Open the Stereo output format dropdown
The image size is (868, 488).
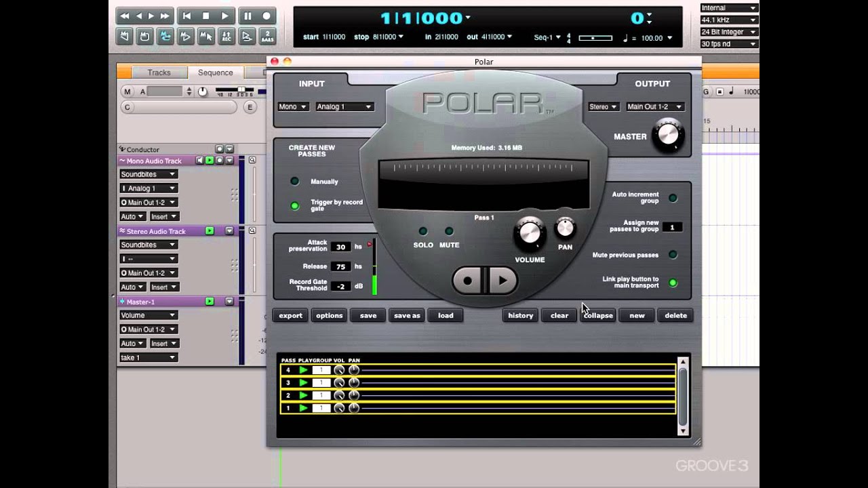coord(604,106)
